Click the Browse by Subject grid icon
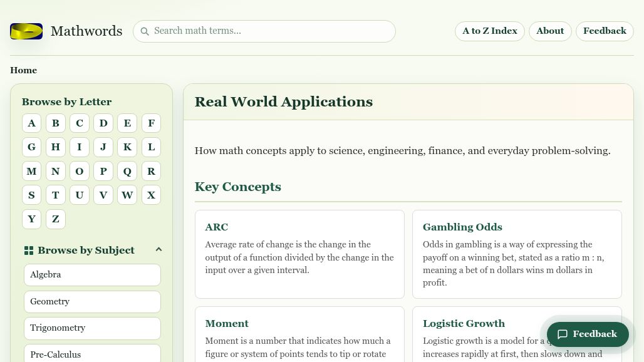 [29, 251]
